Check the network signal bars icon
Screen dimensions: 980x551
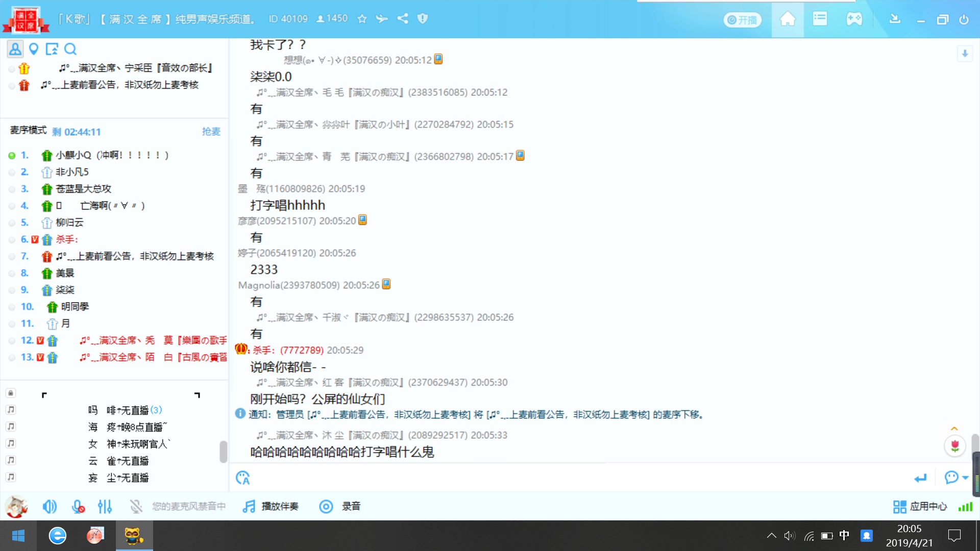(x=965, y=507)
